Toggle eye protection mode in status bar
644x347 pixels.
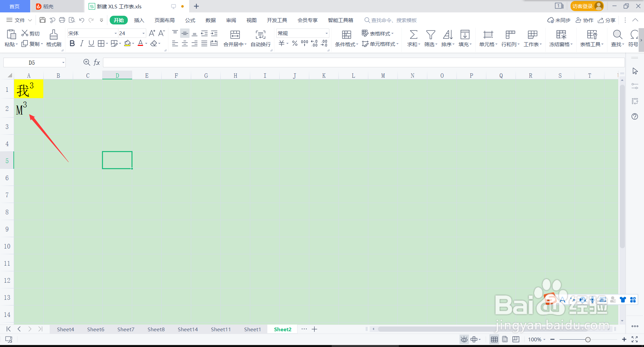coord(464,339)
